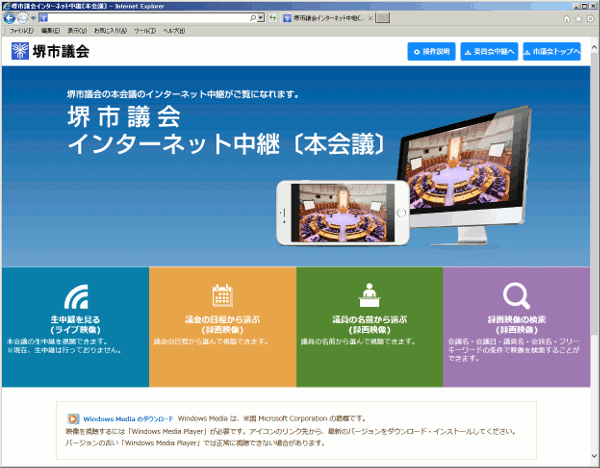Click the address bar search magnifier icon
600x468 pixels.
[253, 18]
